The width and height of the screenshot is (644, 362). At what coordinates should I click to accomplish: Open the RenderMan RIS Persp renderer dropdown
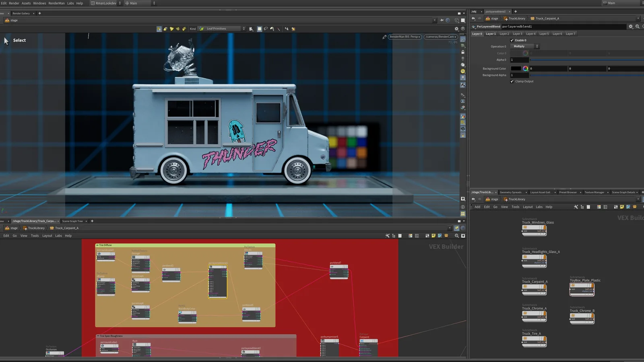(405, 37)
